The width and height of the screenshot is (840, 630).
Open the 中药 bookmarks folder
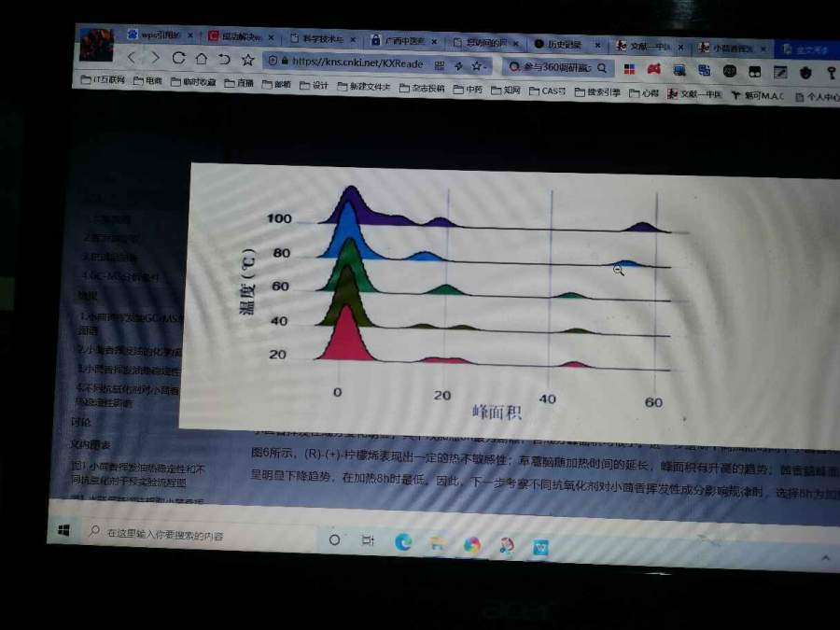pos(468,90)
